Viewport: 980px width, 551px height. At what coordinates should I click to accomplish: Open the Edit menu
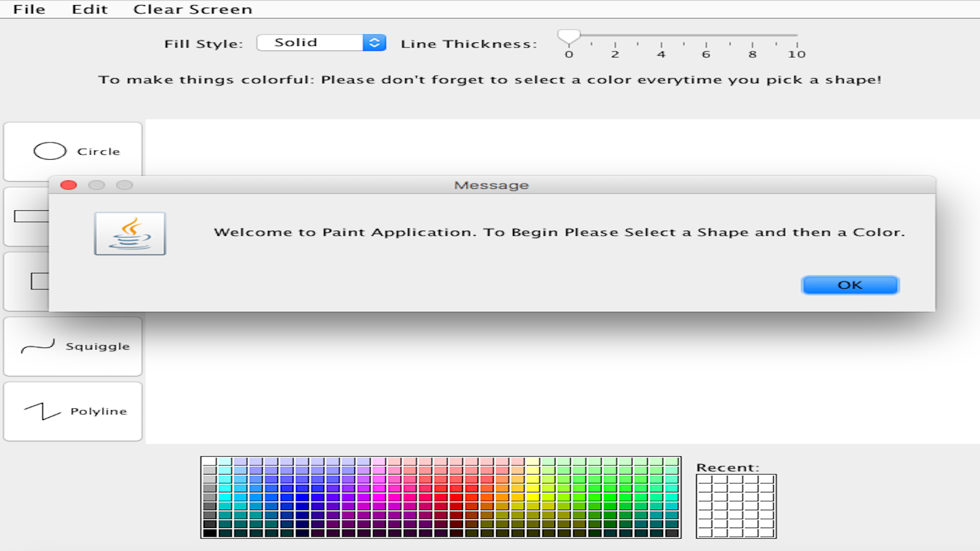pos(90,9)
